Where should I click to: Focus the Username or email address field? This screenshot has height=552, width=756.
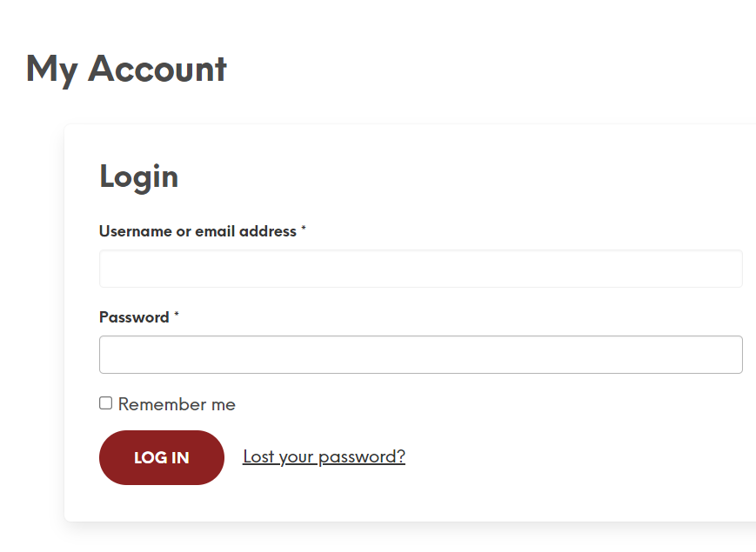(421, 269)
